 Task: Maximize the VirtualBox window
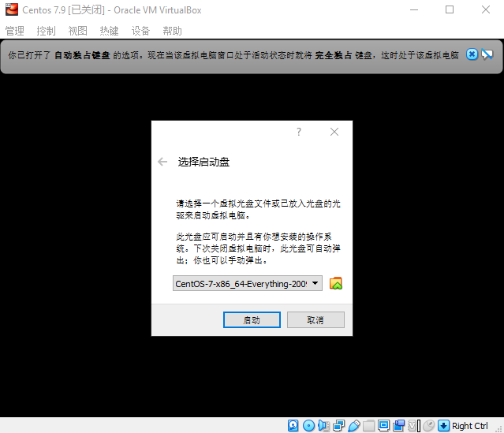(x=450, y=10)
